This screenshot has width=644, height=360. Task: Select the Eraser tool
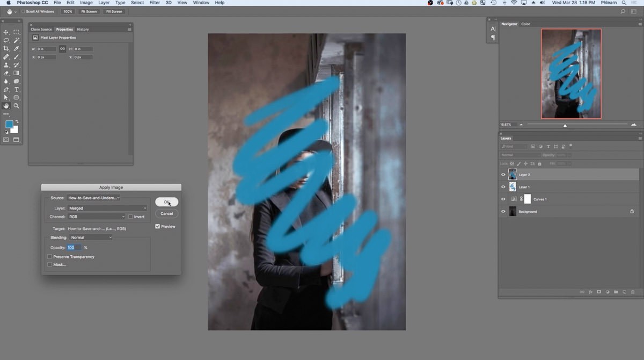[x=6, y=73]
